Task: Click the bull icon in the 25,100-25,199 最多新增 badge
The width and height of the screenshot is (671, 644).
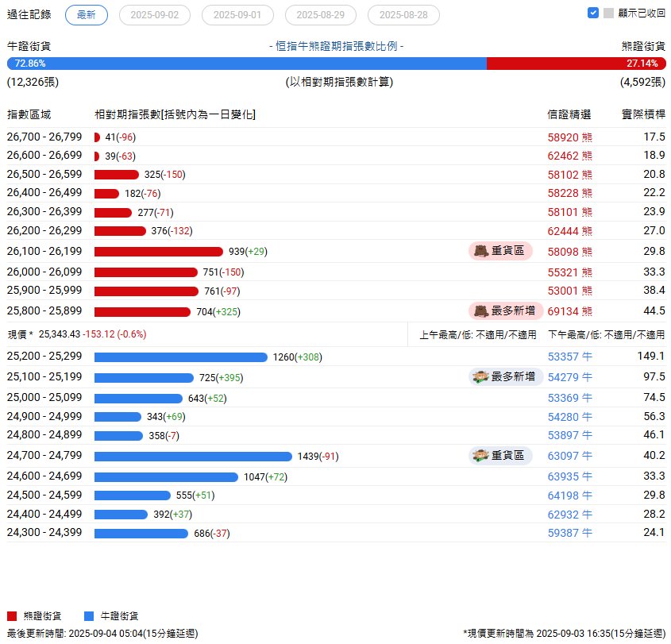Action: click(480, 376)
